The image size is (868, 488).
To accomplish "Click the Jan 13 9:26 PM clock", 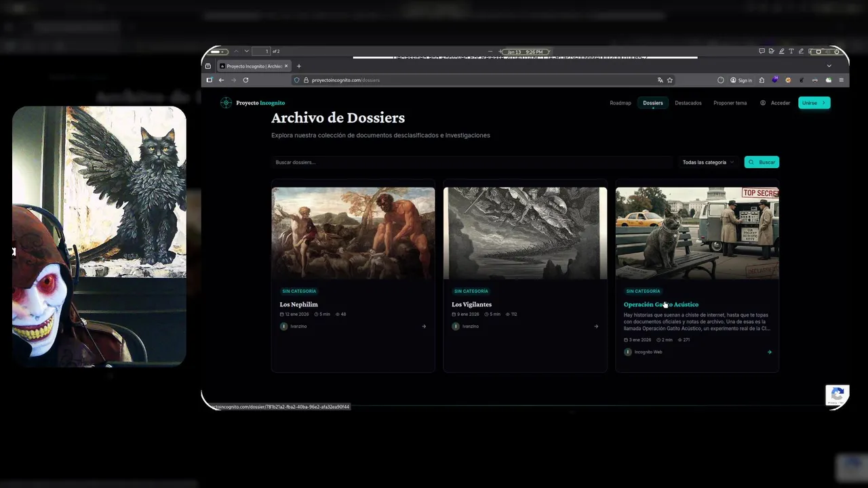I will 526,52.
